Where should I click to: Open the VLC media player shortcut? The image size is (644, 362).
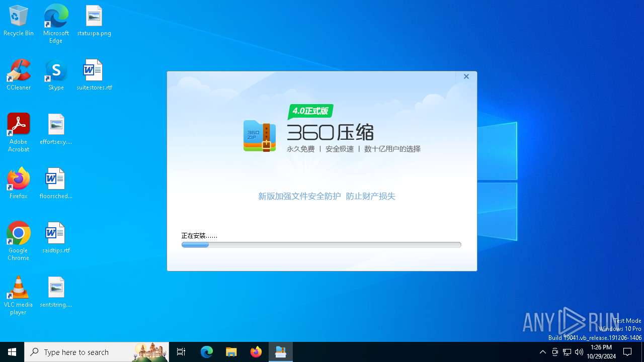point(19,296)
